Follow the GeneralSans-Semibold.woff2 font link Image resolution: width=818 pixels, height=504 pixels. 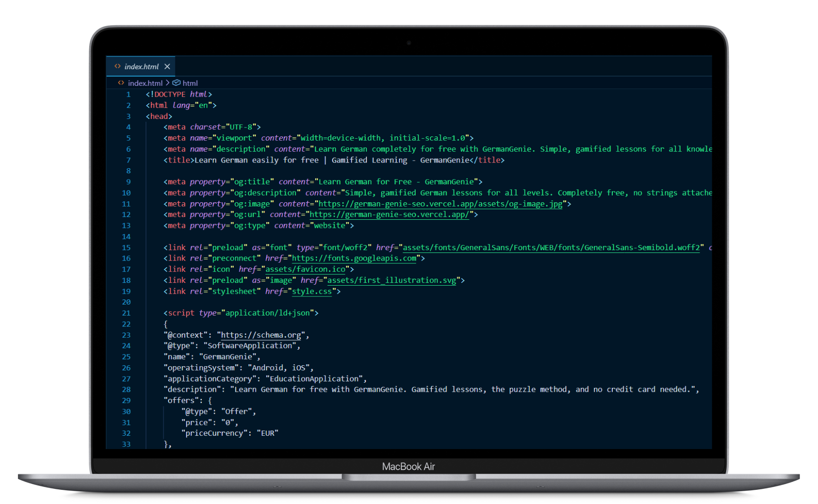(x=551, y=247)
